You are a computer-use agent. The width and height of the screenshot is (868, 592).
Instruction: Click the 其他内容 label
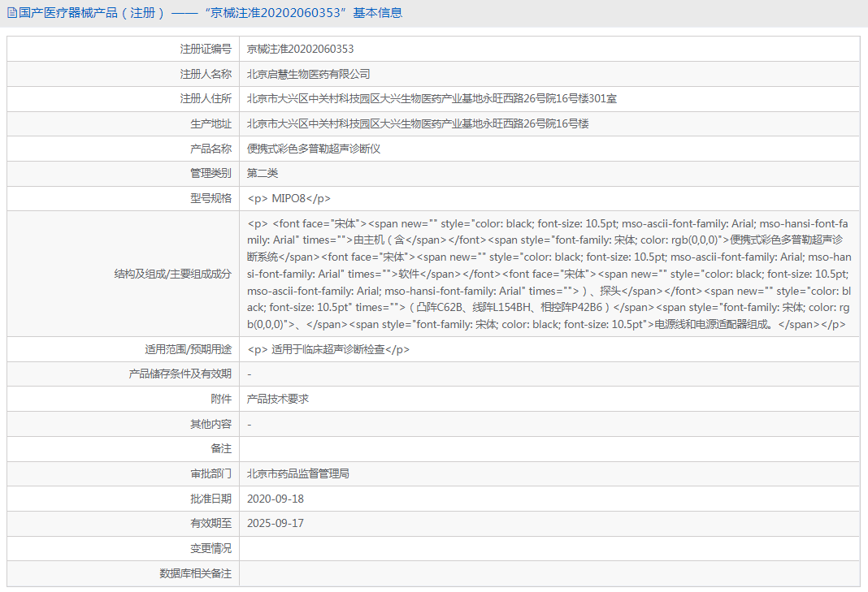(211, 425)
